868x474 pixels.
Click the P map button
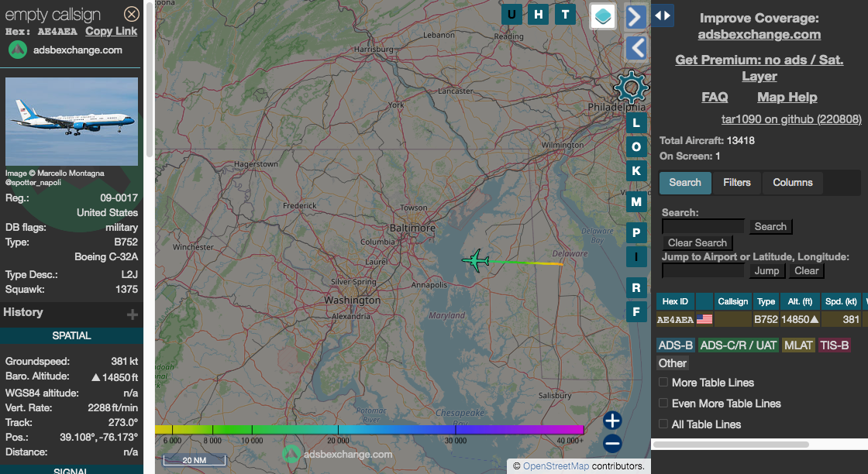pyautogui.click(x=636, y=232)
